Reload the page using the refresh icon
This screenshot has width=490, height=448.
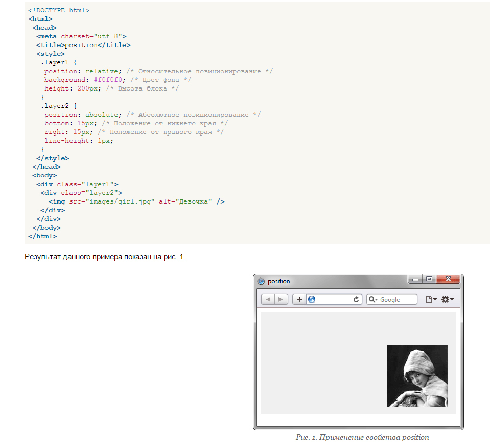(356, 299)
